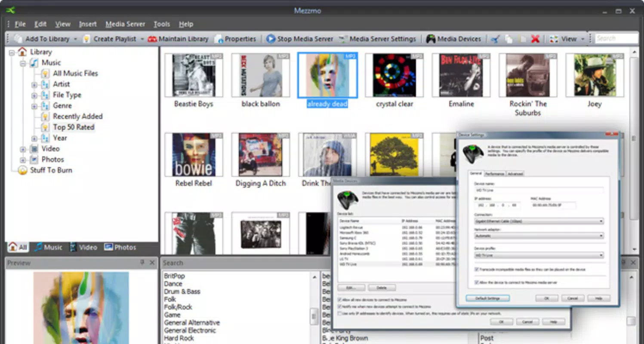The height and width of the screenshot is (344, 644).
Task: Click the toolbar Search field
Action: (616, 39)
